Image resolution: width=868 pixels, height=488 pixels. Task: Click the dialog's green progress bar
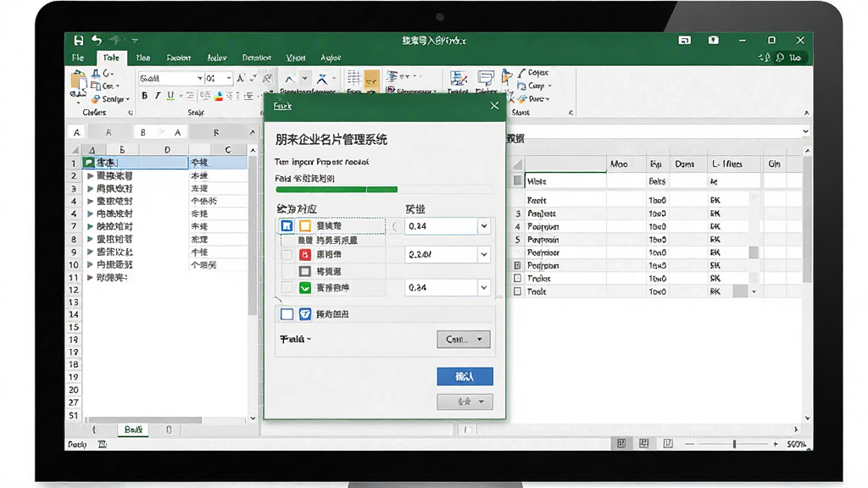pyautogui.click(x=337, y=189)
